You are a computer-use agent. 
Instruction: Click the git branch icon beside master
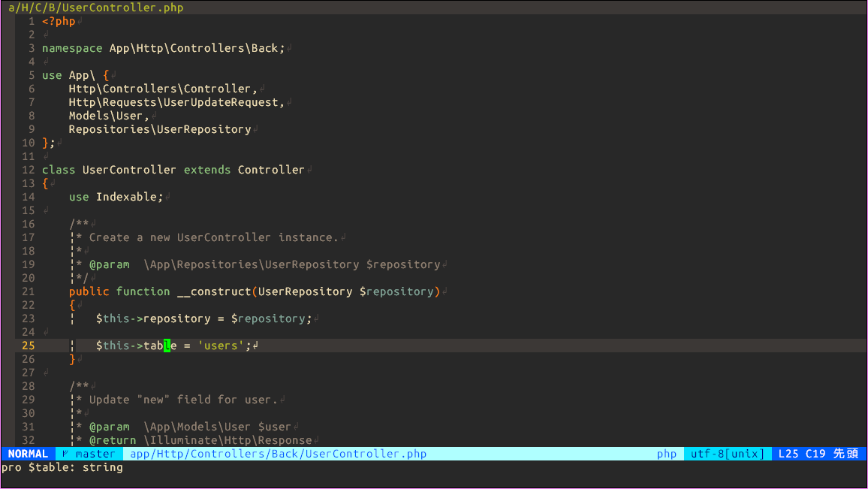point(67,454)
